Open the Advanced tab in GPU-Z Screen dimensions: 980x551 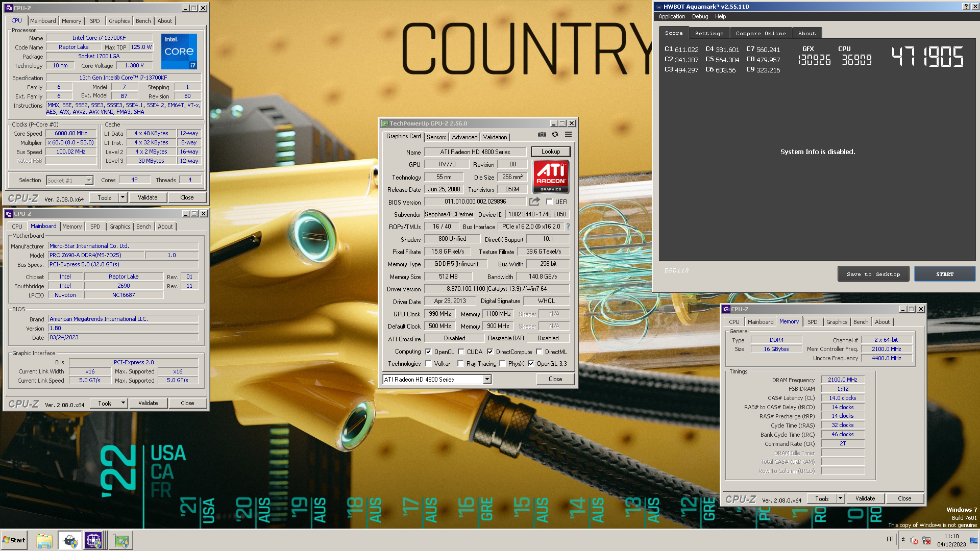(x=464, y=137)
